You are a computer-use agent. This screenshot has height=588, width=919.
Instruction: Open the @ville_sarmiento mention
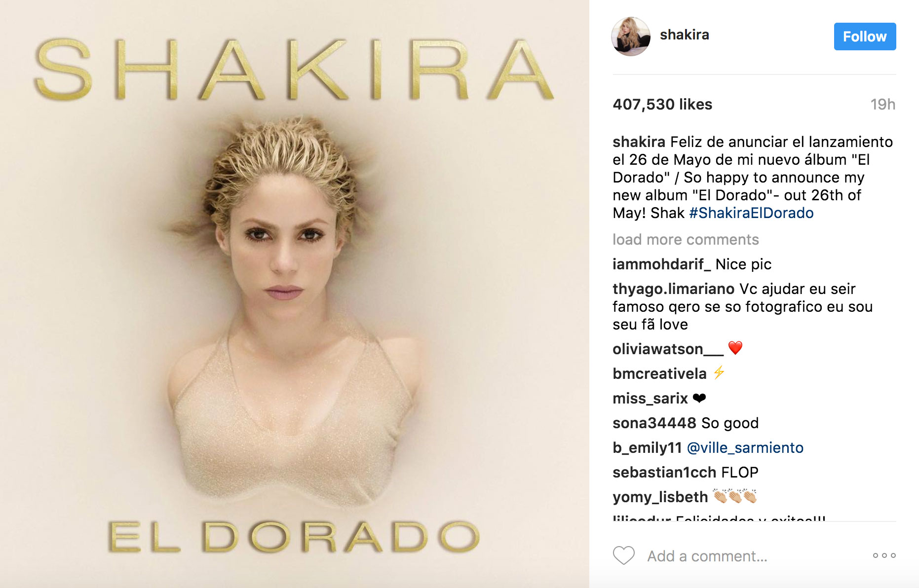pos(745,448)
